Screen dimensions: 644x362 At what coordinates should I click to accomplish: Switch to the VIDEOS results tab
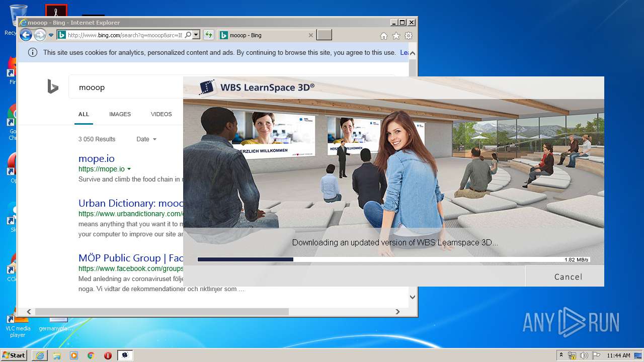[x=161, y=114]
